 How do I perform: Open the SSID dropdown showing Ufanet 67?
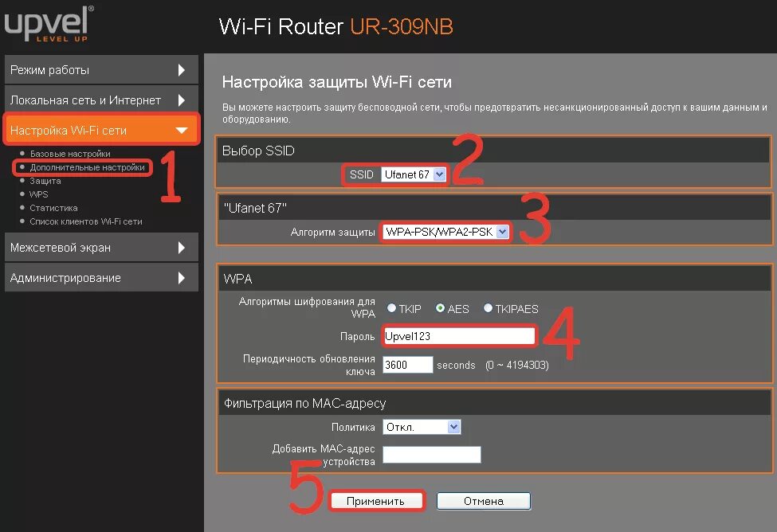414,174
